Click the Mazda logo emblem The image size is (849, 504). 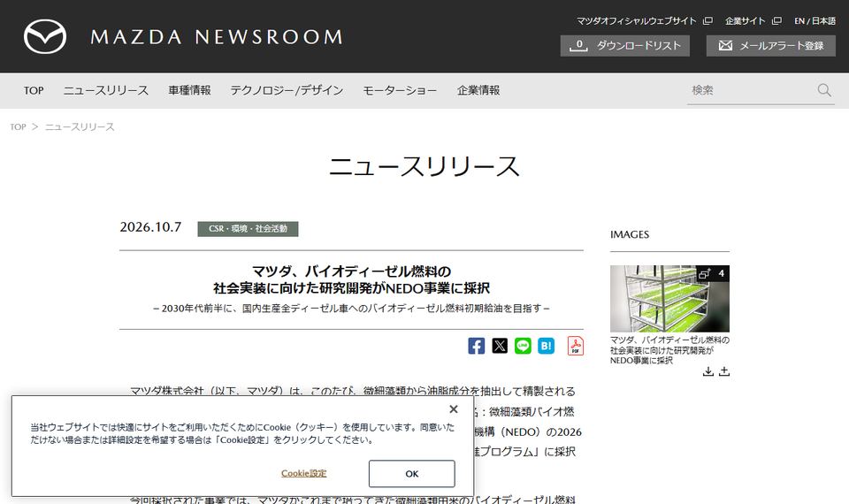(45, 37)
